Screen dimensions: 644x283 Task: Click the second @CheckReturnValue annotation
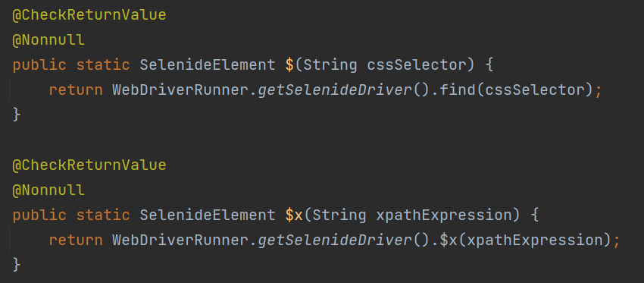89,165
